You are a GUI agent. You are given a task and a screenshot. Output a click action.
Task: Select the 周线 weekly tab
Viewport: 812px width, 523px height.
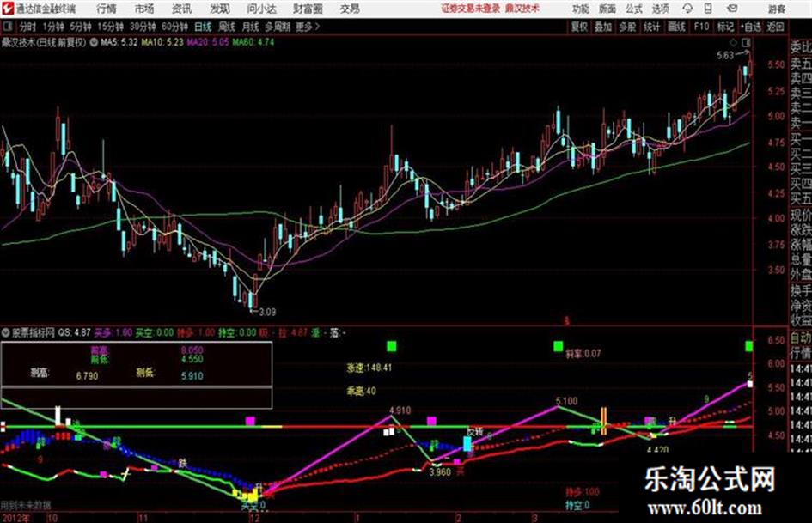tap(227, 27)
